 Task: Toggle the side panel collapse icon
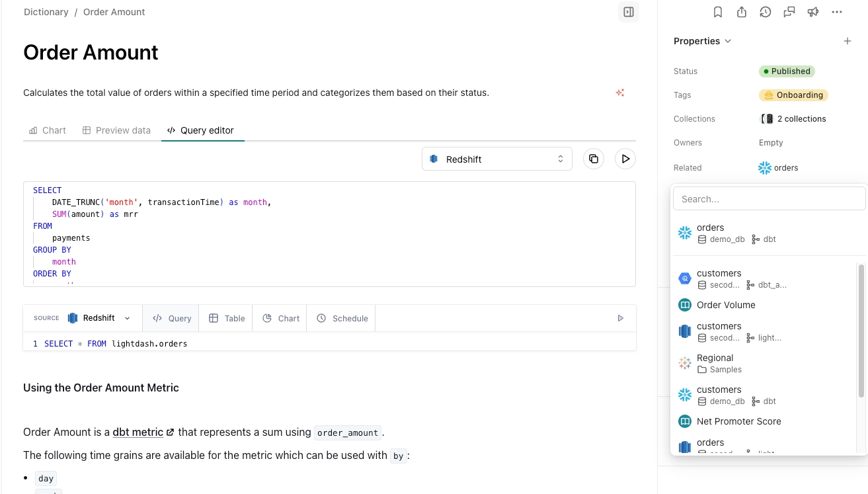629,12
